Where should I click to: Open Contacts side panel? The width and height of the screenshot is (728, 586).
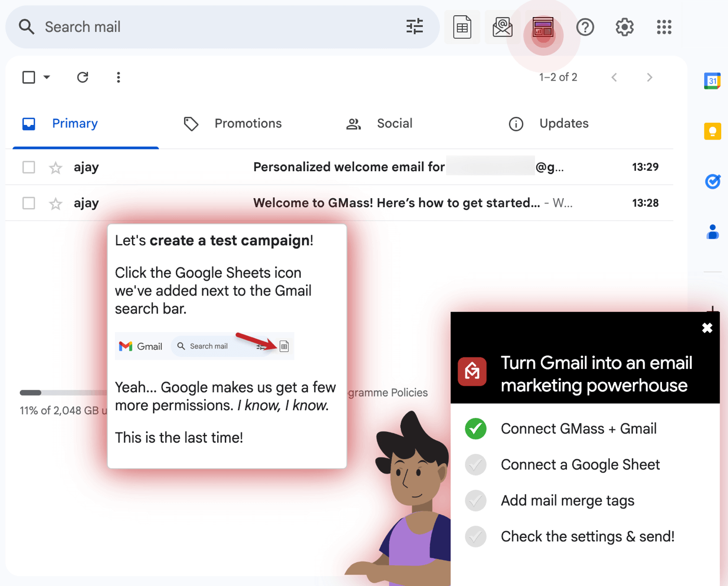[712, 232]
